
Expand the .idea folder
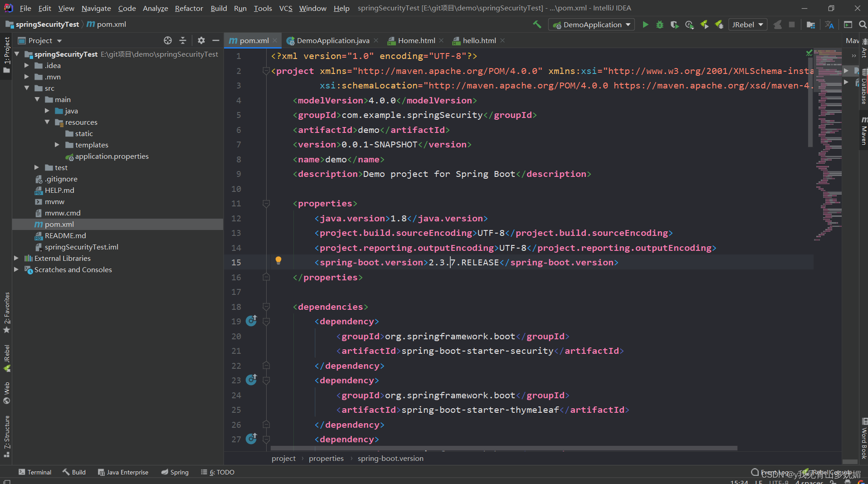[26, 65]
